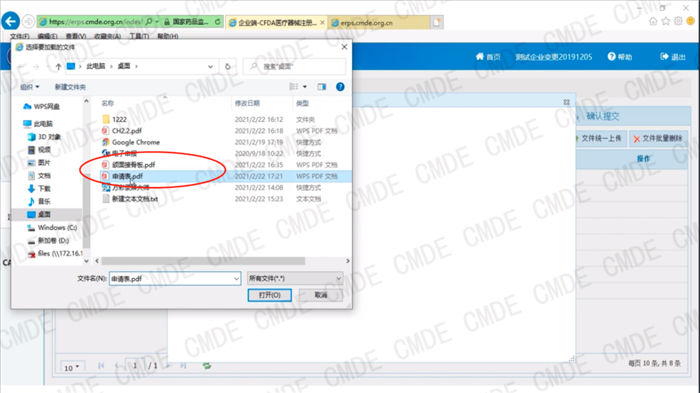Viewport: 700px width, 393px height.
Task: Click the horizontal scrollbar in file list
Action: [x=204, y=261]
